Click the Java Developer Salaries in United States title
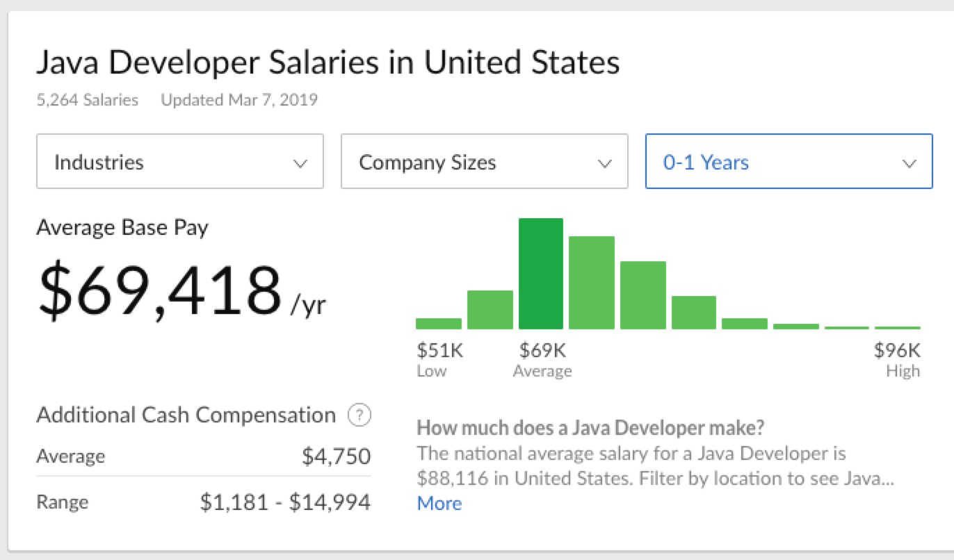The image size is (954, 560). 328,63
